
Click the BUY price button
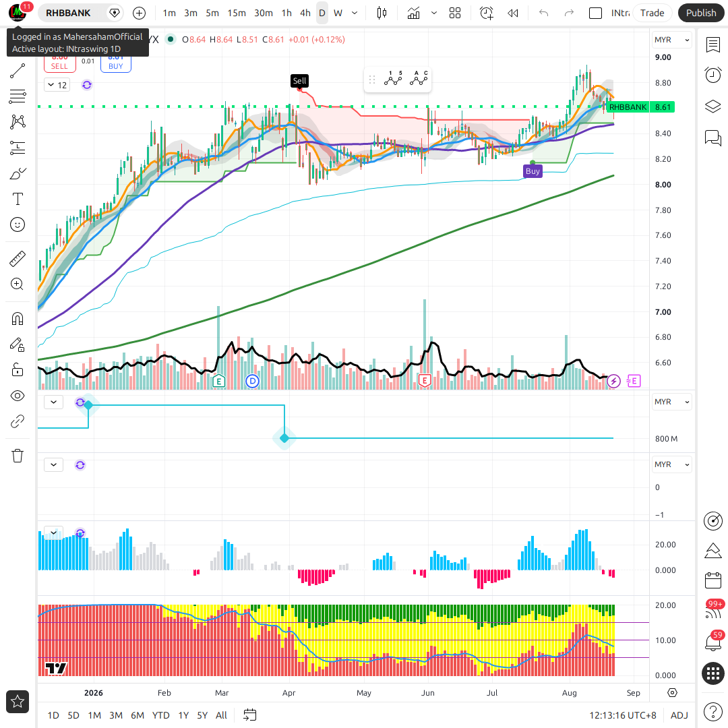(116, 63)
